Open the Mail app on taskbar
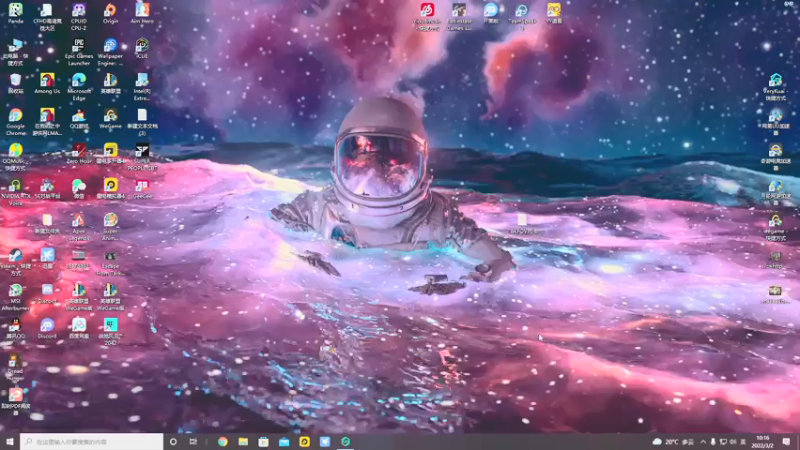 point(284,441)
